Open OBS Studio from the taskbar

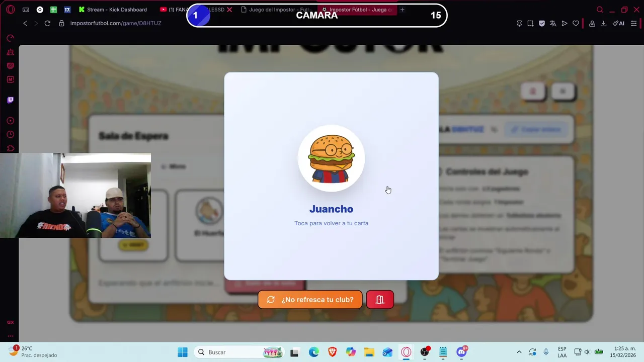(425, 352)
